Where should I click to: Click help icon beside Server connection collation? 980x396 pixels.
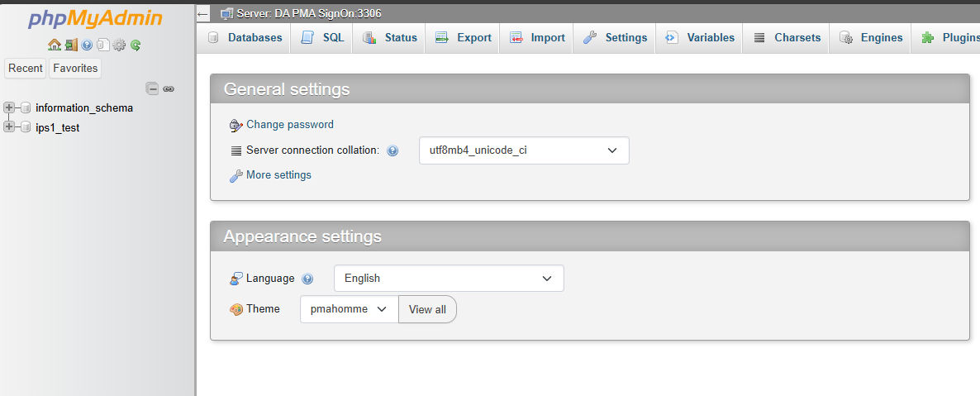pyautogui.click(x=392, y=150)
